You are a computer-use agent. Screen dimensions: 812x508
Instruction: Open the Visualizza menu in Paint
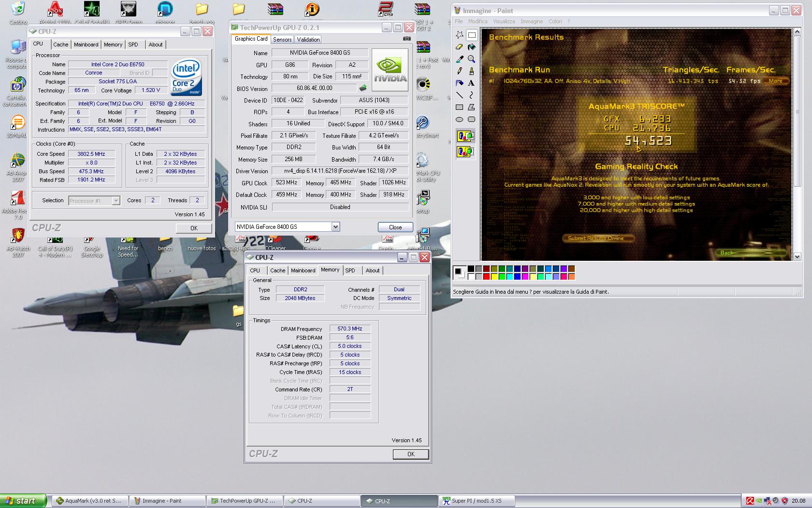coord(504,21)
